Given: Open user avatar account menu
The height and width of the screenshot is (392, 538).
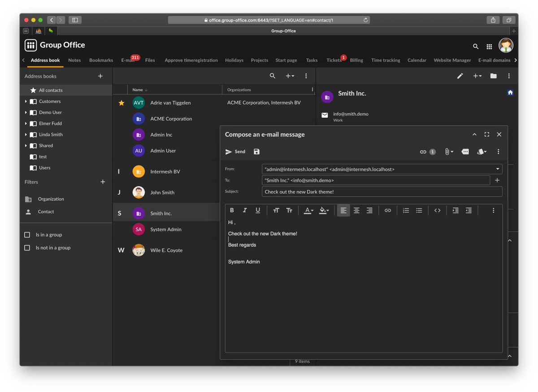Looking at the screenshot, I should 506,45.
